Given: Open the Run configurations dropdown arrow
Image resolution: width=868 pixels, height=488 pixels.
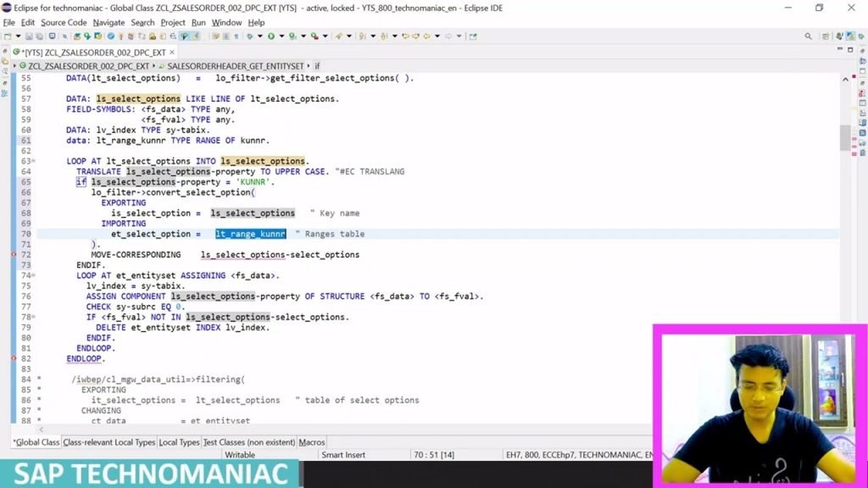Looking at the screenshot, I should 282,36.
